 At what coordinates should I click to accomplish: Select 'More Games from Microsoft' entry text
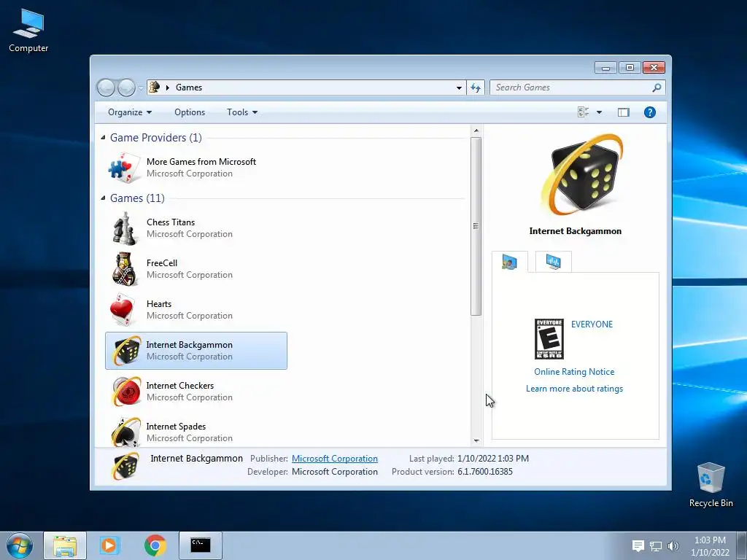point(201,162)
